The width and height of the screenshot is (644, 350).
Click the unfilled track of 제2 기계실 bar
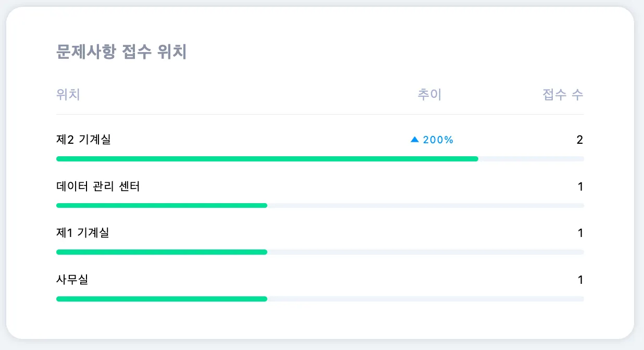(530, 159)
